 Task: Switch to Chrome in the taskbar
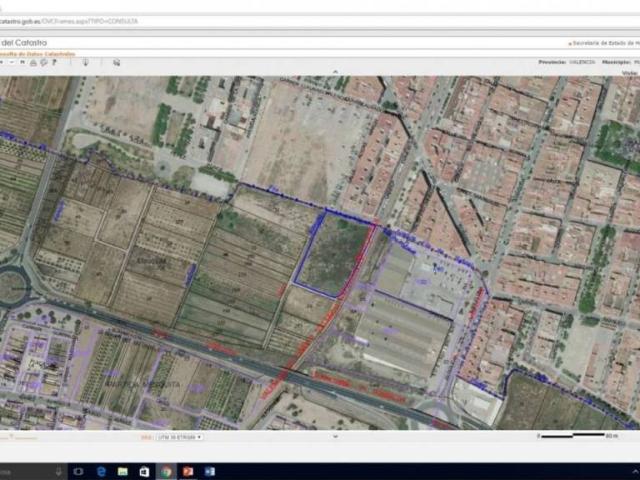(x=166, y=472)
